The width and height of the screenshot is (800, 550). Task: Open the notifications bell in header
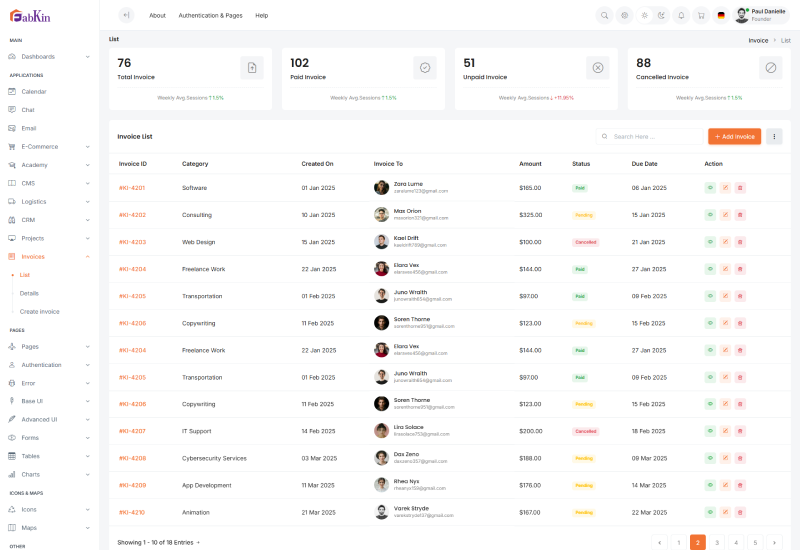(681, 15)
